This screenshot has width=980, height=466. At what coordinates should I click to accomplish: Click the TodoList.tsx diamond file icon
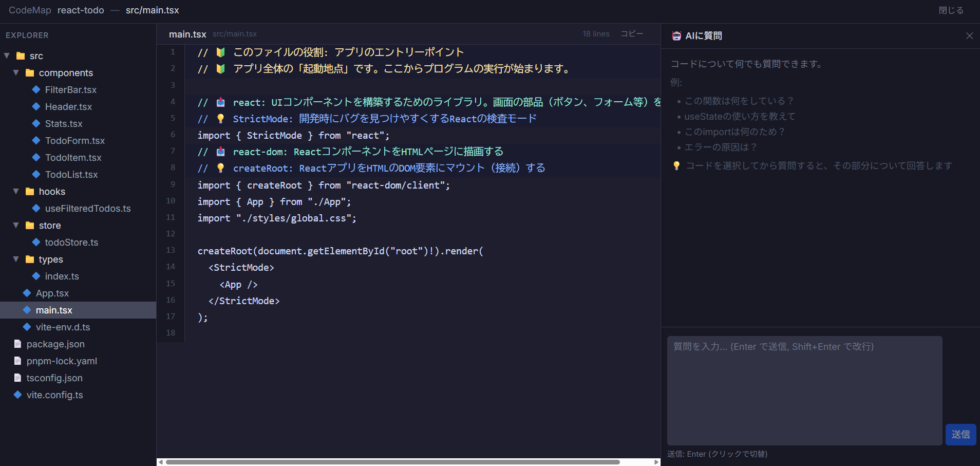[x=36, y=174]
